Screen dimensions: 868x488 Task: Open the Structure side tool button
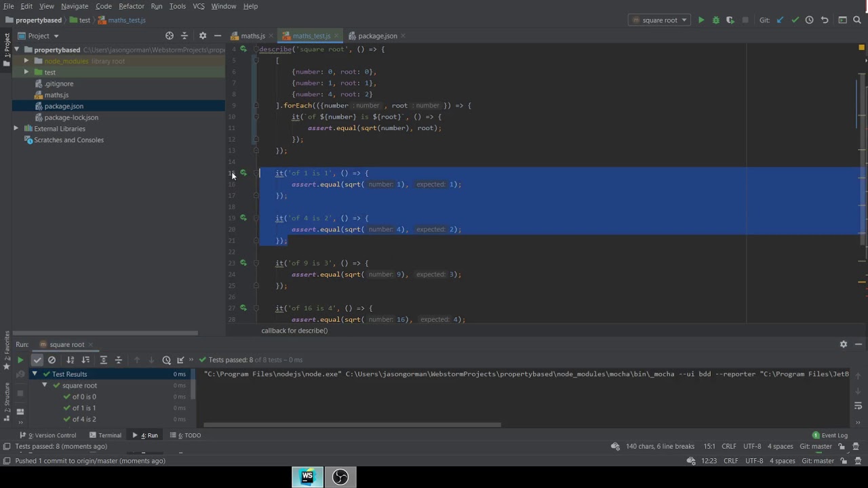coord(7,401)
